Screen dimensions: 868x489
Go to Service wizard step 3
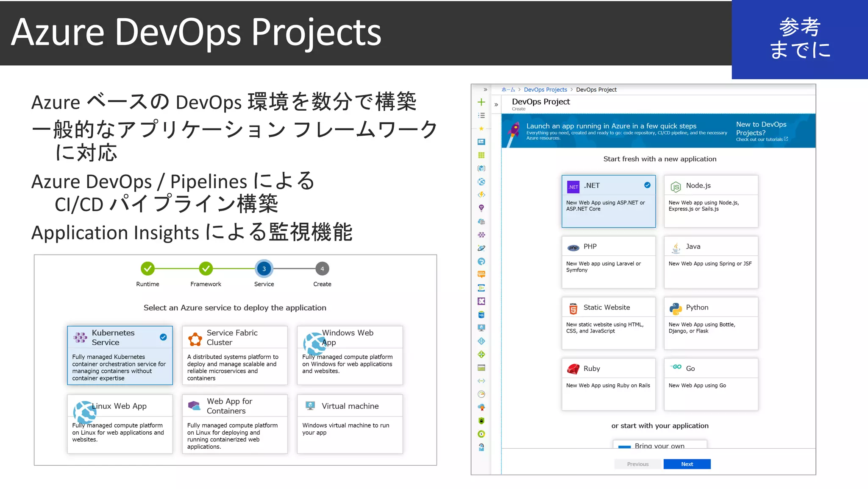click(x=264, y=268)
